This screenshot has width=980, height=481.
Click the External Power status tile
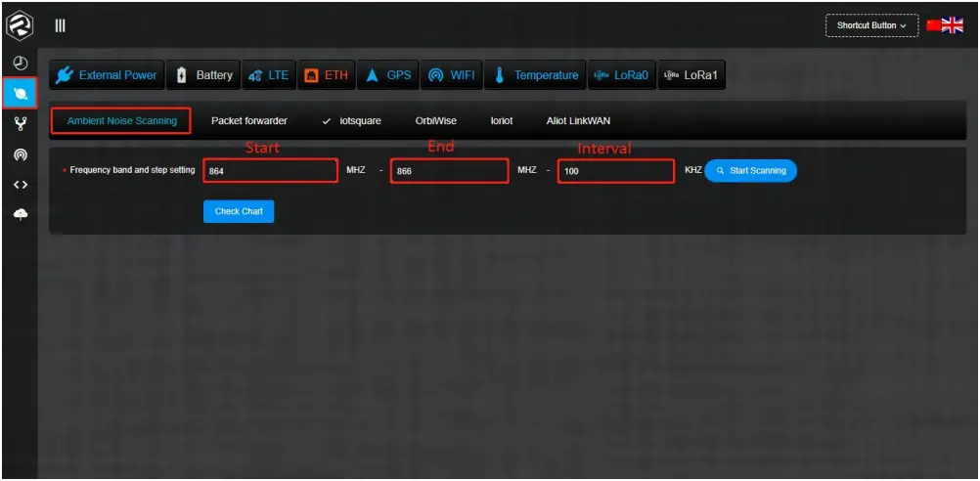pos(107,75)
